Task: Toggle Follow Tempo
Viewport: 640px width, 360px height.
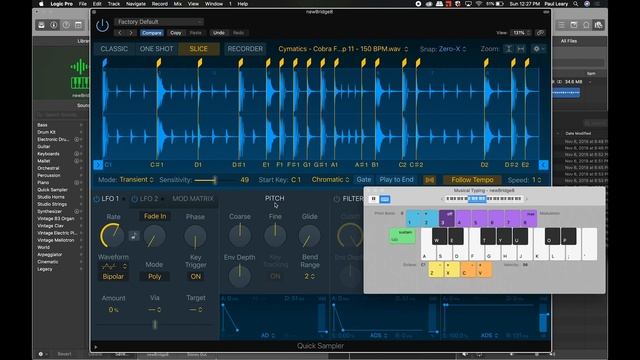Action: coord(472,180)
